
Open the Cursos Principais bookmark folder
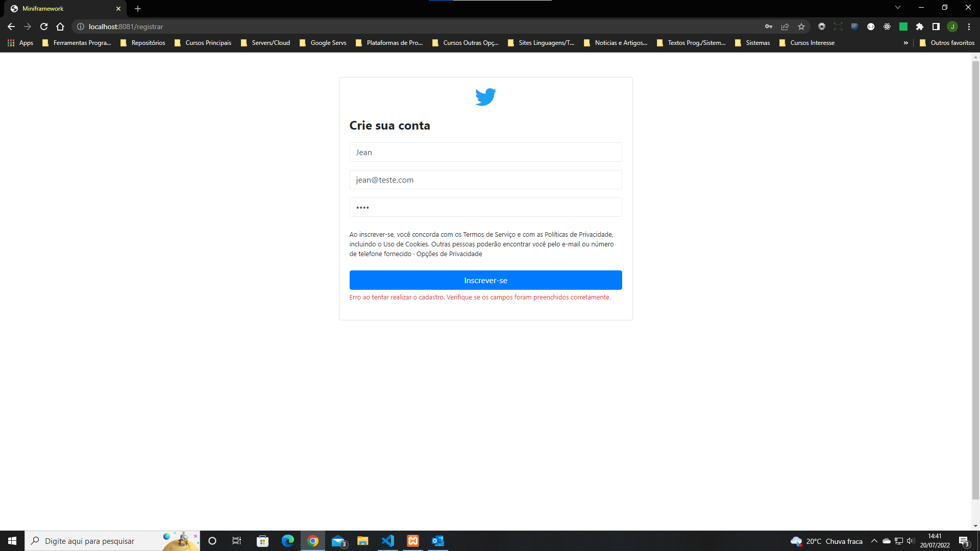point(203,43)
